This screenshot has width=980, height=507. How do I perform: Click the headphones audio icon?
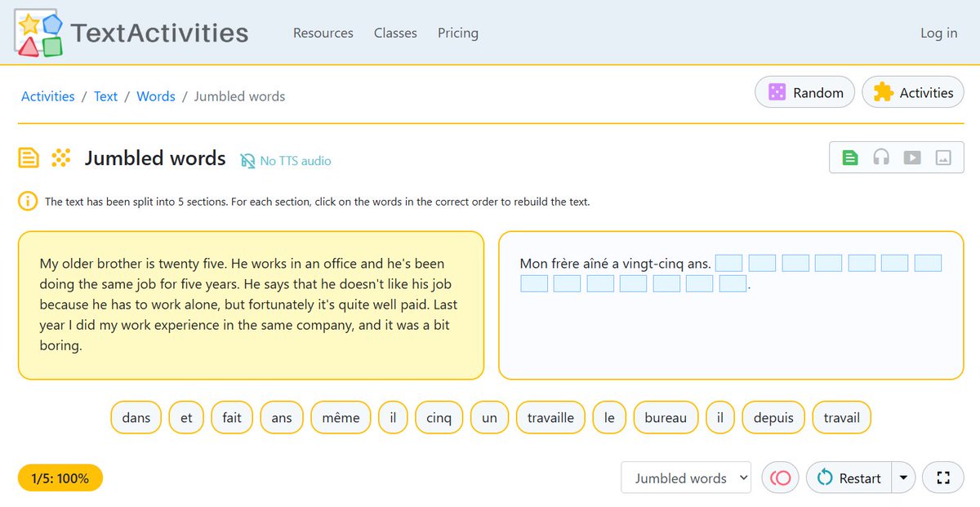tap(881, 157)
